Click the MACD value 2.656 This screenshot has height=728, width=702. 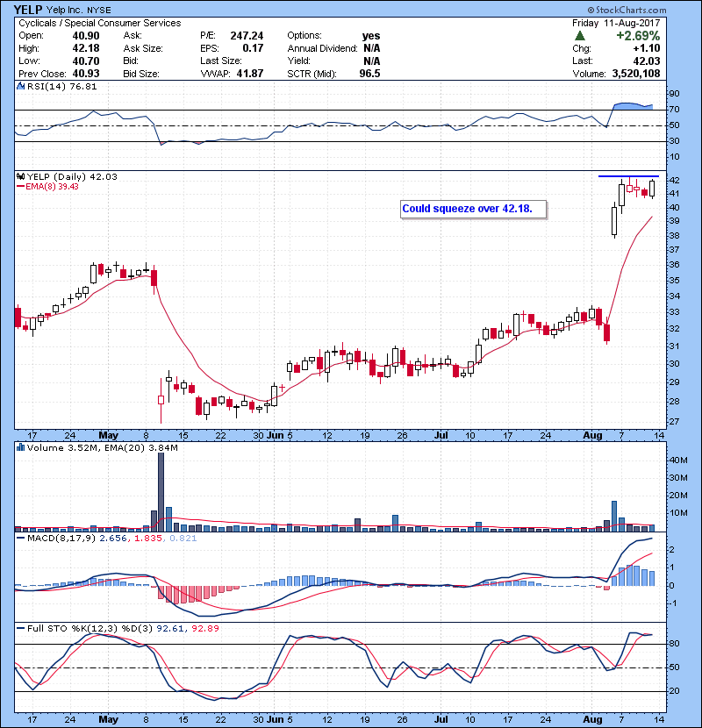[x=114, y=539]
